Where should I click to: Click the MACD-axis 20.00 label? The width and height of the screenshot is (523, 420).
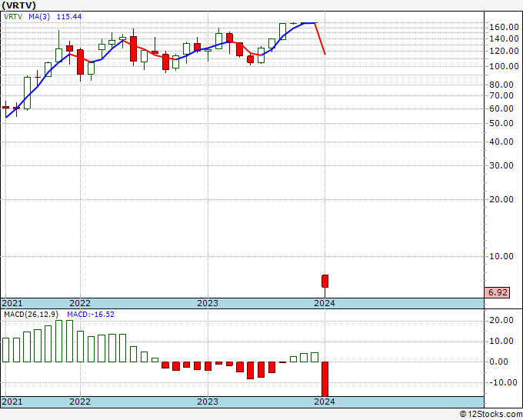(501, 320)
